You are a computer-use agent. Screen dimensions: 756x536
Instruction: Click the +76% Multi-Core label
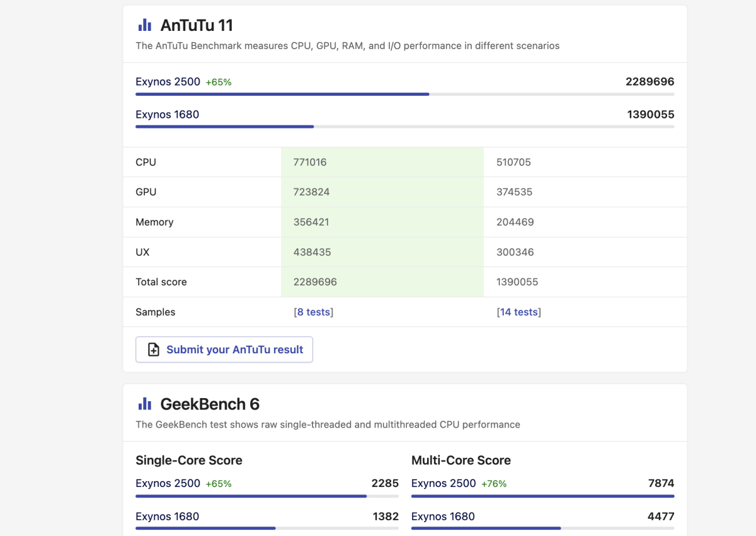click(494, 484)
